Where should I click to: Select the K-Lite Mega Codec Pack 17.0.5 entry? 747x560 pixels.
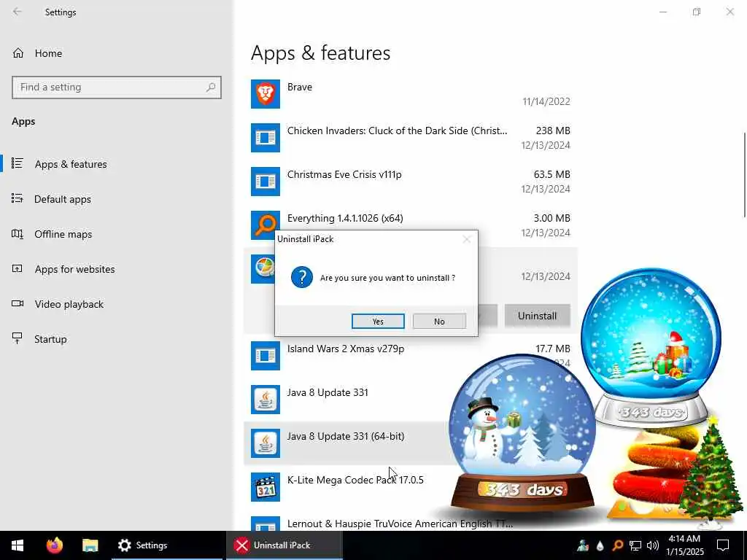point(355,480)
